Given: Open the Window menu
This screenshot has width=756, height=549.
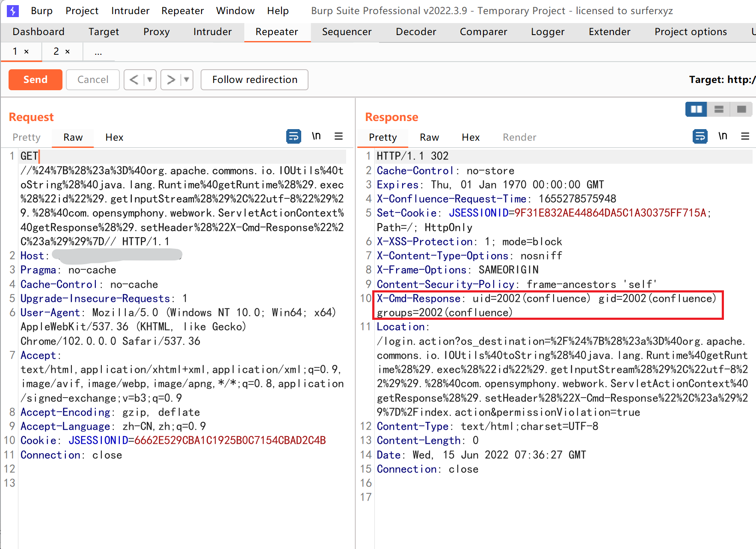Looking at the screenshot, I should tap(235, 11).
